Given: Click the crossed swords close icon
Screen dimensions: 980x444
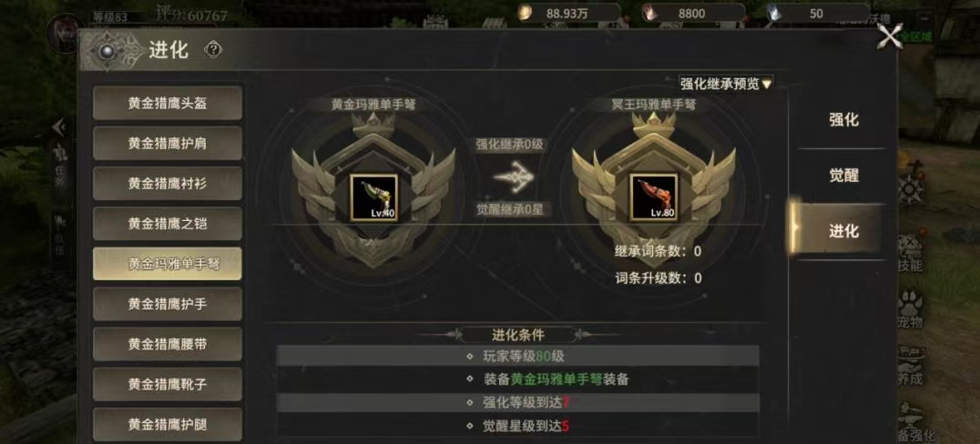Looking at the screenshot, I should point(890,35).
